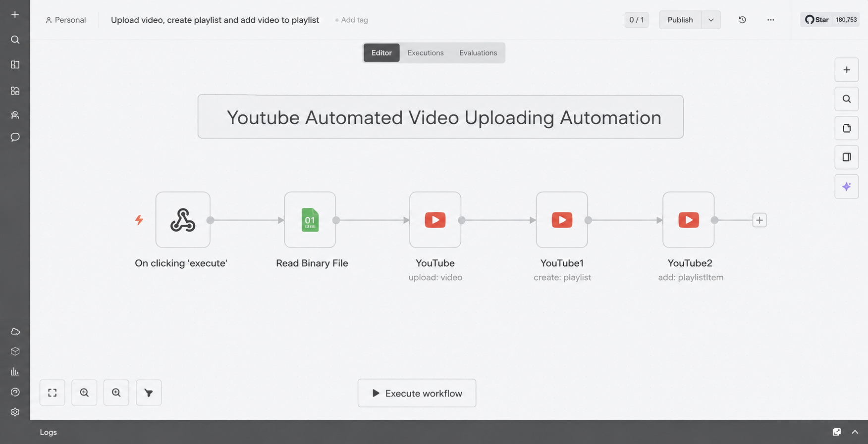868x444 pixels.
Task: Click the 'create: playlist' subtitle
Action: (x=562, y=277)
